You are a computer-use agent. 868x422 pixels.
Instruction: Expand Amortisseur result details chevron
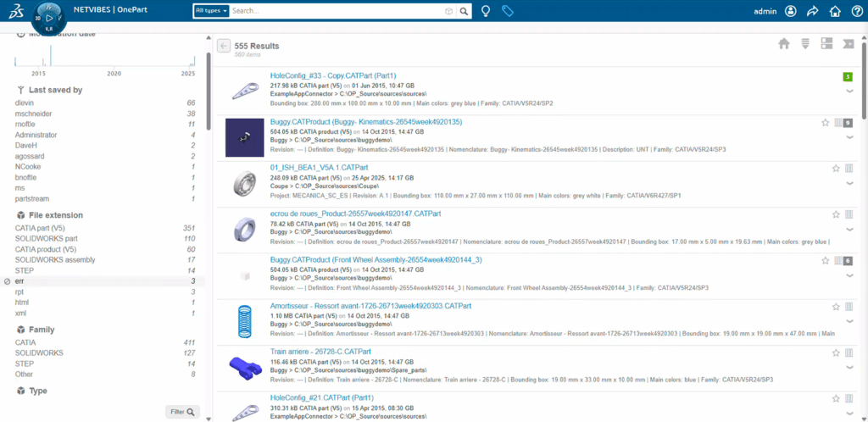pos(849,322)
